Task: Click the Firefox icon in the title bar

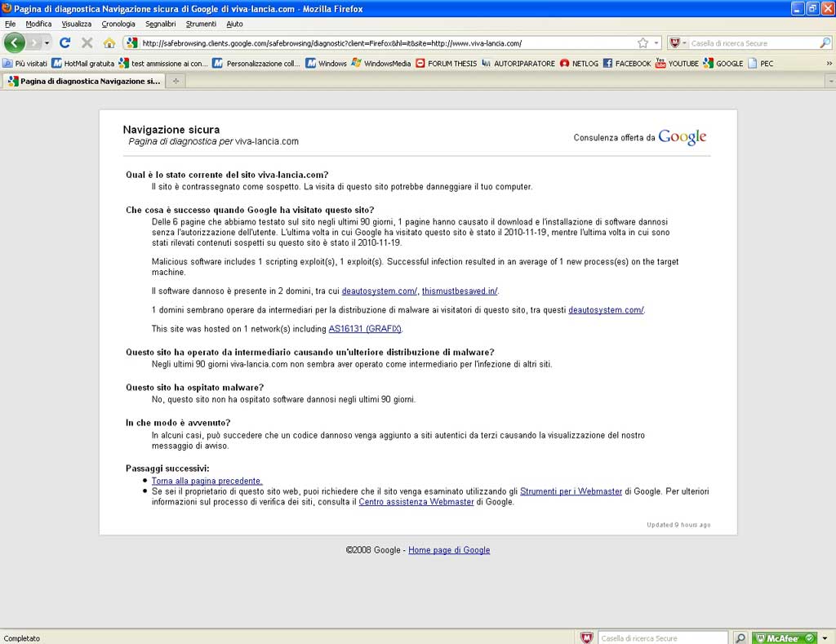Action: pyautogui.click(x=7, y=8)
